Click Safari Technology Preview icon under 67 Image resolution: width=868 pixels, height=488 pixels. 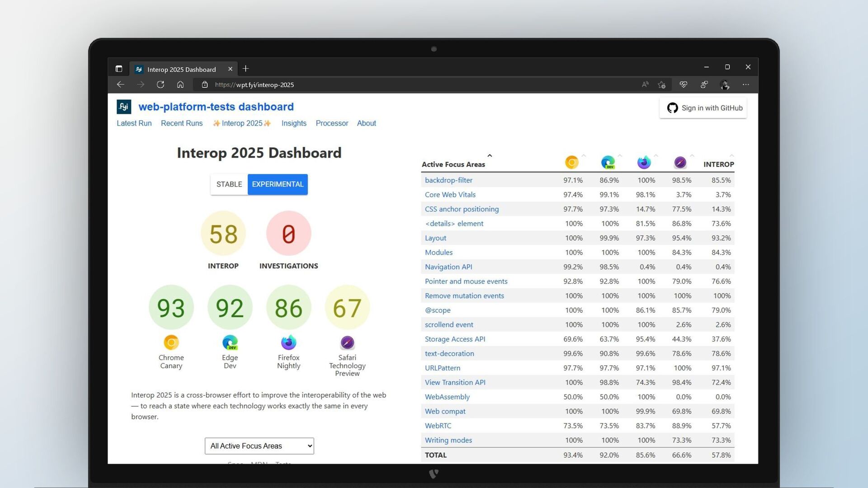pos(347,343)
